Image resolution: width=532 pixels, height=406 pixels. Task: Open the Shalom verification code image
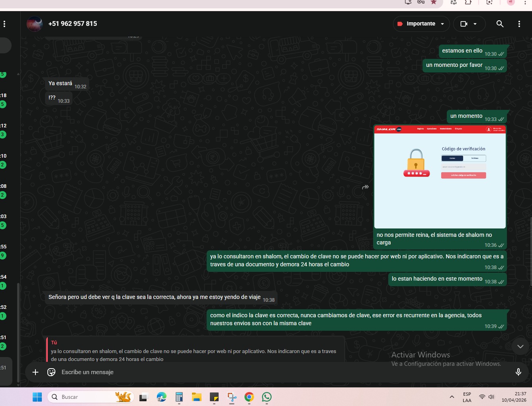(x=440, y=177)
